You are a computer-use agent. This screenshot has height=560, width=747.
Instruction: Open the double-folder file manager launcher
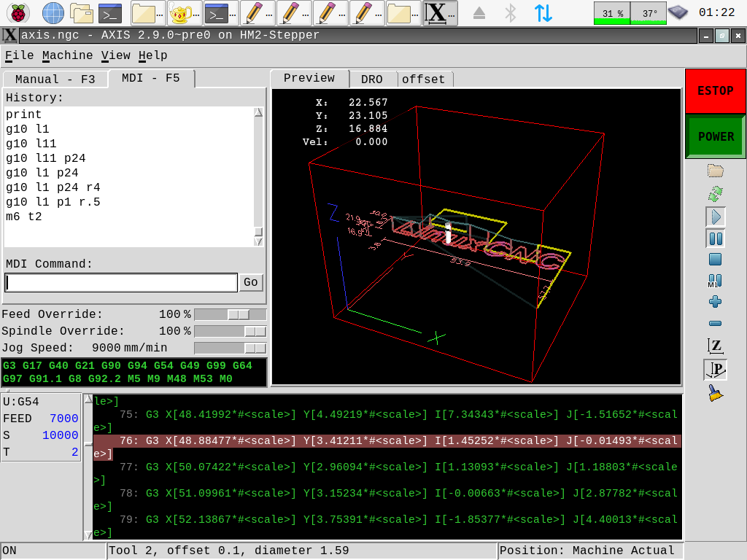click(x=82, y=13)
